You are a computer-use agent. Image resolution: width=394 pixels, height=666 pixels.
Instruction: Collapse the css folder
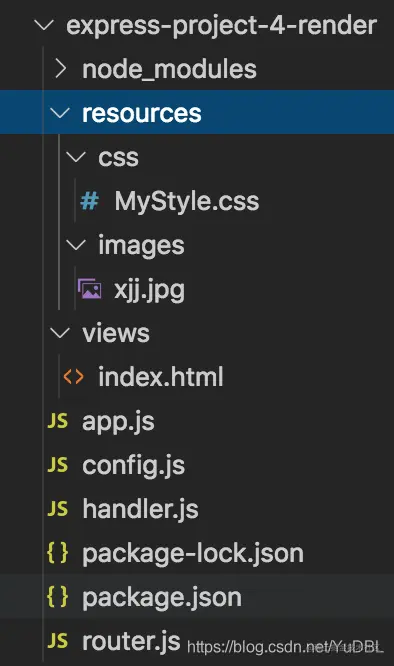76,157
